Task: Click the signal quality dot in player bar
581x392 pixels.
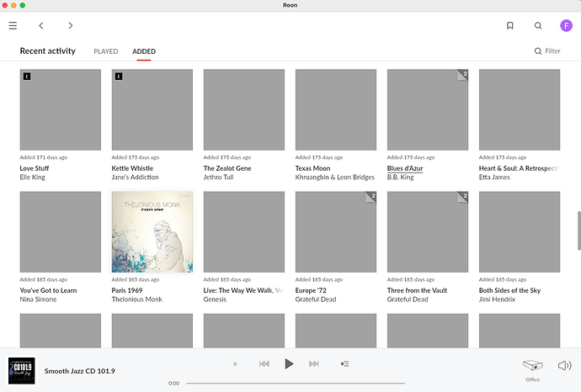Action: [235, 364]
